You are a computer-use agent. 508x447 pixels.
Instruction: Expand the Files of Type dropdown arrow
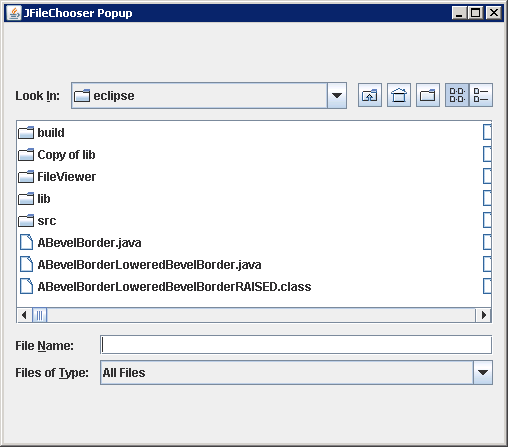coord(483,372)
